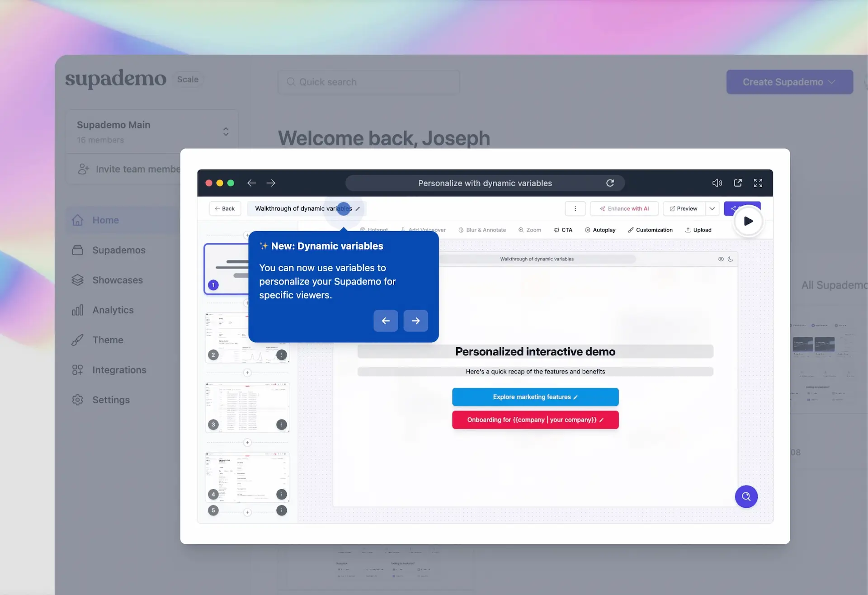This screenshot has width=868, height=595.
Task: Add a slide between slides 3 and 4
Action: [247, 442]
